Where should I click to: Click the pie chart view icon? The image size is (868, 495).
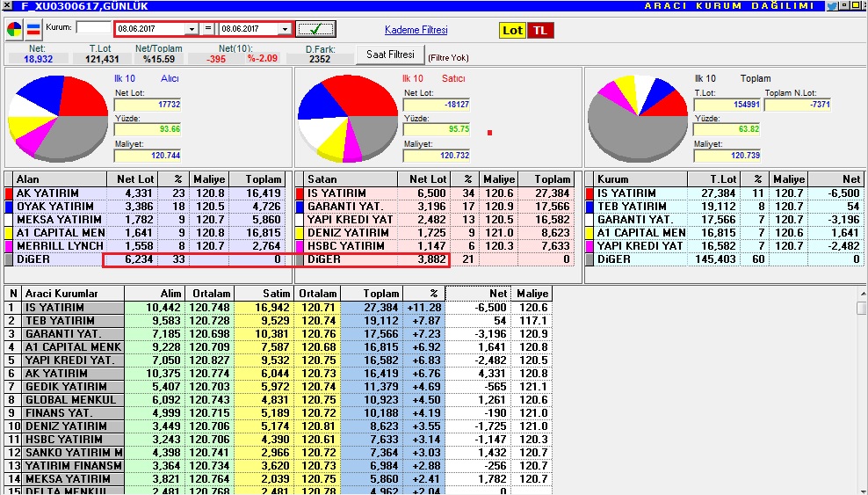pyautogui.click(x=14, y=29)
